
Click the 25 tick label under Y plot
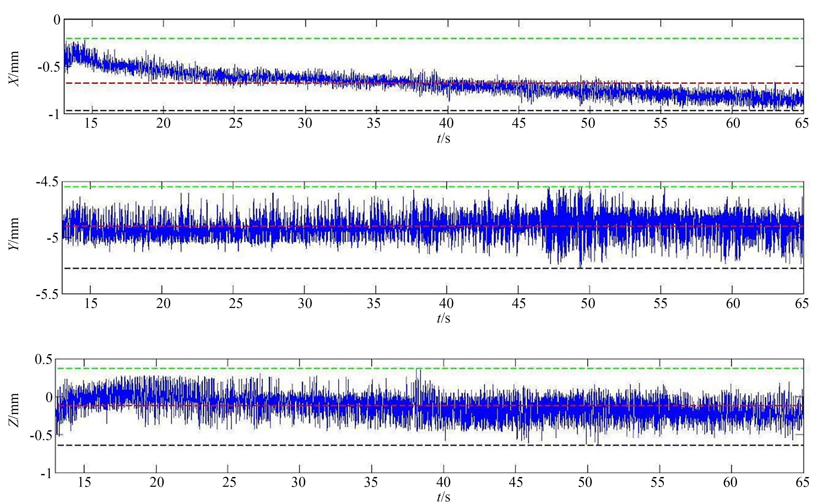[236, 303]
